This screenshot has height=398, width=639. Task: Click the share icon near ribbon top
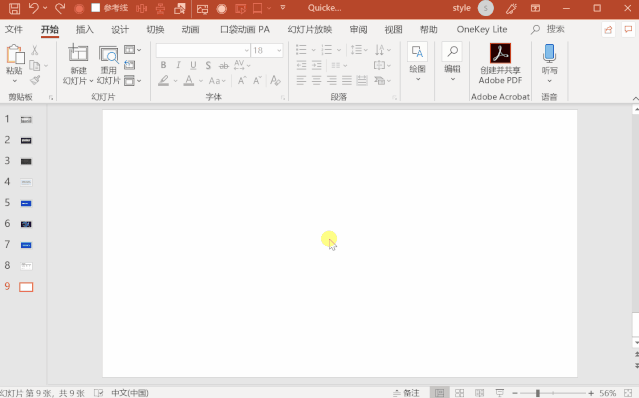tap(608, 29)
